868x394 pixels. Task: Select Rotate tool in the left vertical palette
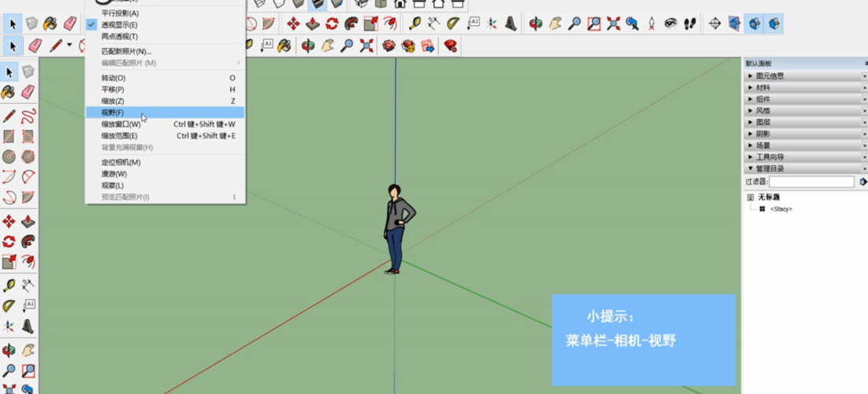(x=9, y=241)
